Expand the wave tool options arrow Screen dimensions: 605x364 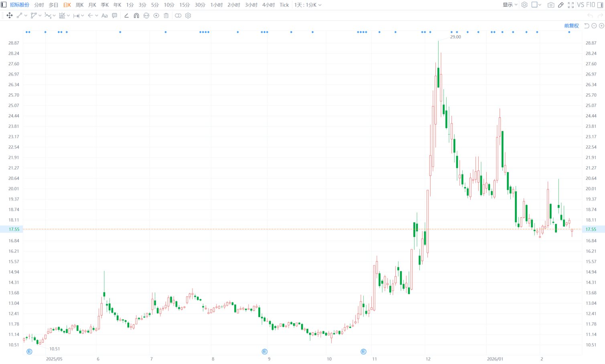(54, 16)
